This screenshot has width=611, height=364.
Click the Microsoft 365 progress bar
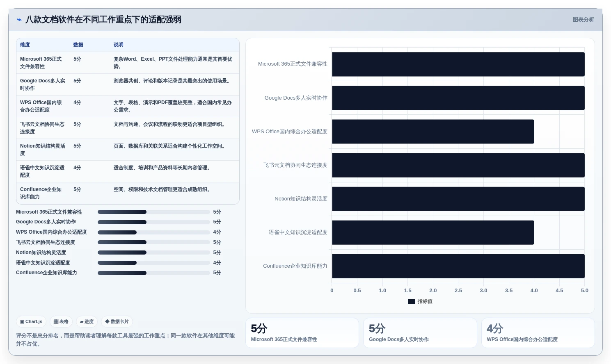(x=154, y=212)
